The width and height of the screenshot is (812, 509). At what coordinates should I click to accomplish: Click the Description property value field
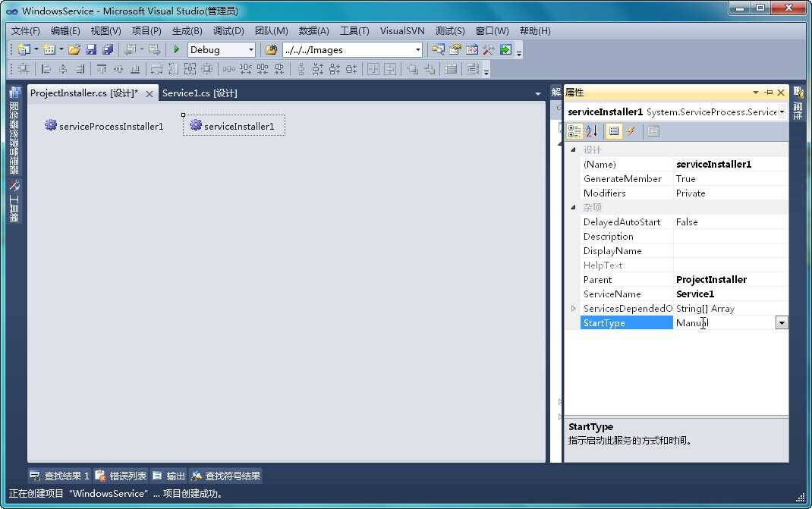(731, 236)
